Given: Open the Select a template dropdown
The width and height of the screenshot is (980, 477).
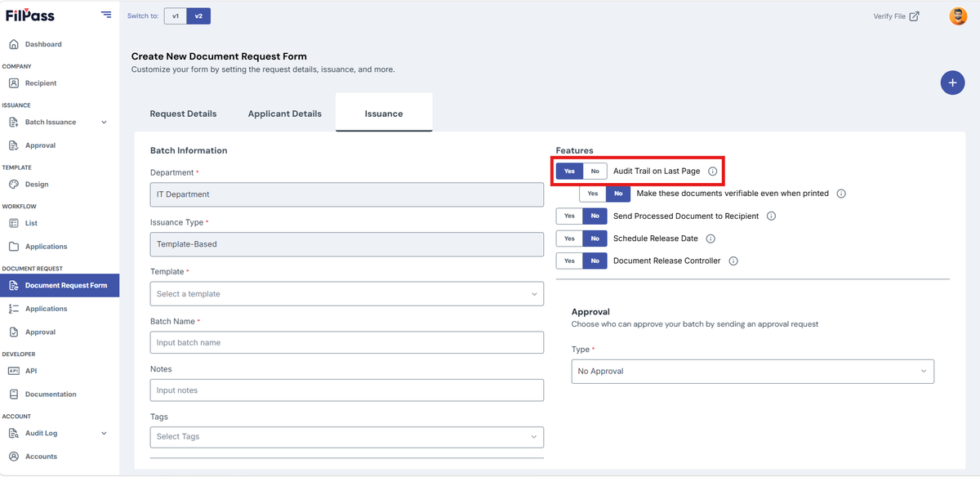Looking at the screenshot, I should click(x=347, y=294).
